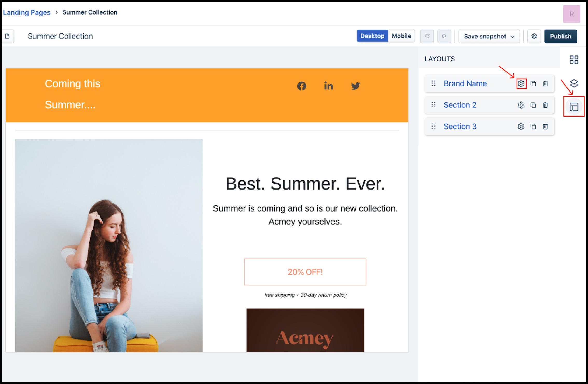Viewport: 588px width, 384px height.
Task: Switch preview to Desktop view
Action: click(x=372, y=36)
